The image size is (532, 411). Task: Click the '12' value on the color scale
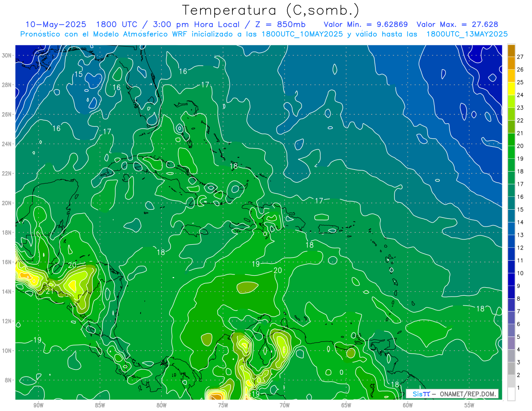click(x=520, y=247)
